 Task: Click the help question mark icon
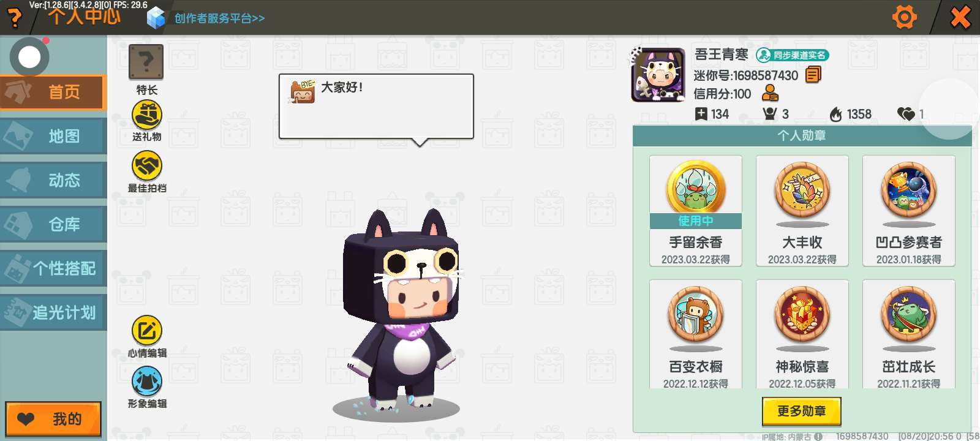pos(13,18)
